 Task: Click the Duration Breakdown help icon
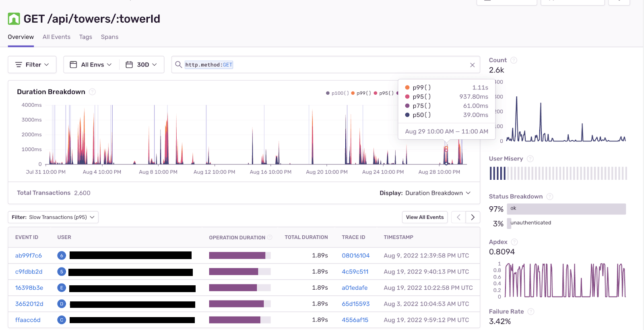(x=92, y=92)
